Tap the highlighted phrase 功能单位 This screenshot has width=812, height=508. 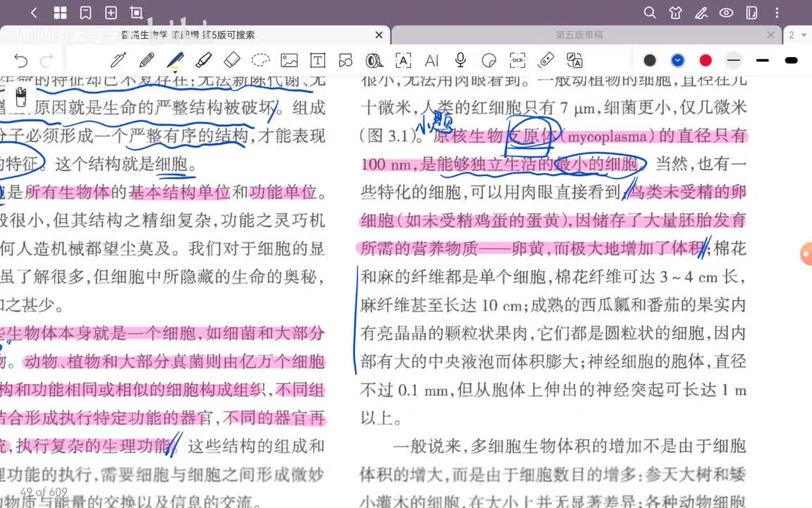pos(283,193)
